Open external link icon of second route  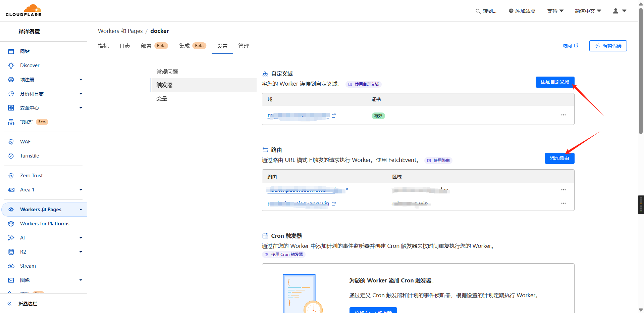[334, 204]
